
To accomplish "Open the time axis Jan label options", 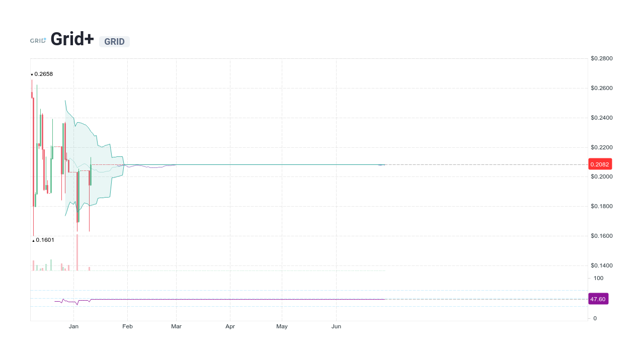I will (74, 326).
